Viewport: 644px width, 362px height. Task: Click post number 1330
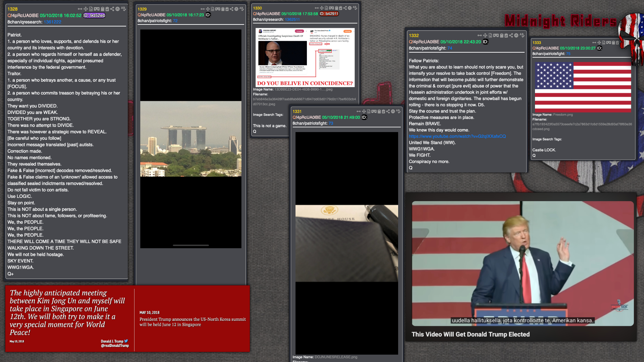point(258,8)
